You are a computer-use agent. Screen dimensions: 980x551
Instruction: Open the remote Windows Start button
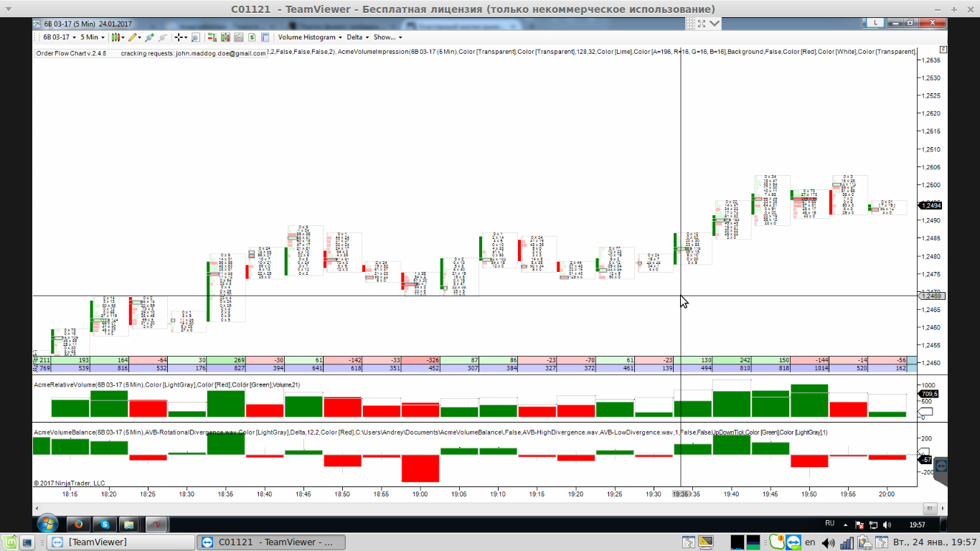[x=47, y=524]
